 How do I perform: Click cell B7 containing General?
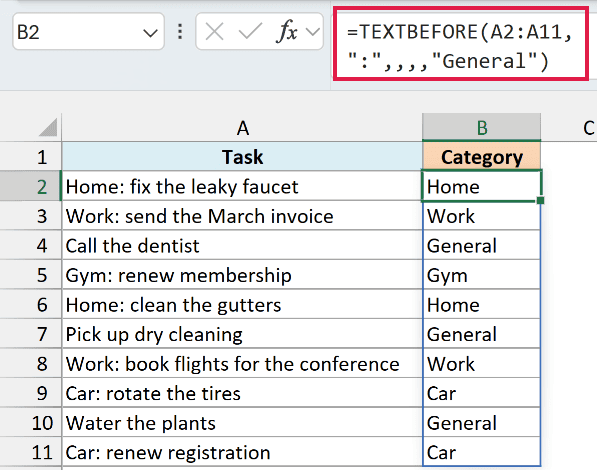(x=482, y=334)
